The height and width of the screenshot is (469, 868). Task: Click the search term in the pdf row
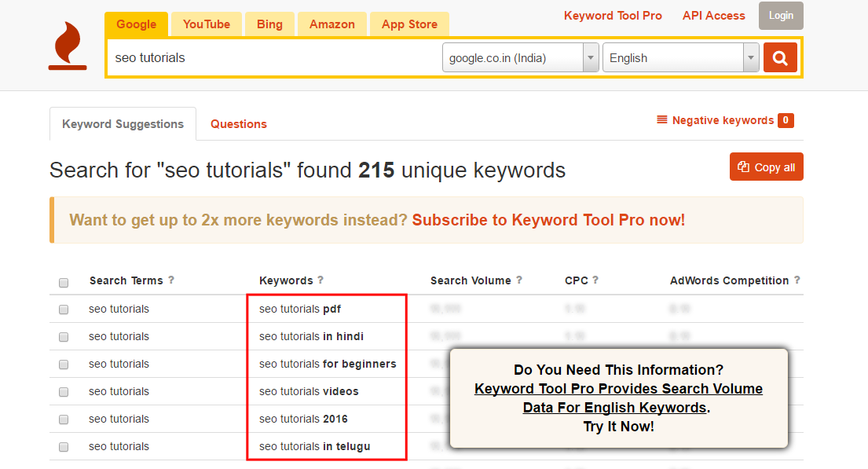pos(119,309)
